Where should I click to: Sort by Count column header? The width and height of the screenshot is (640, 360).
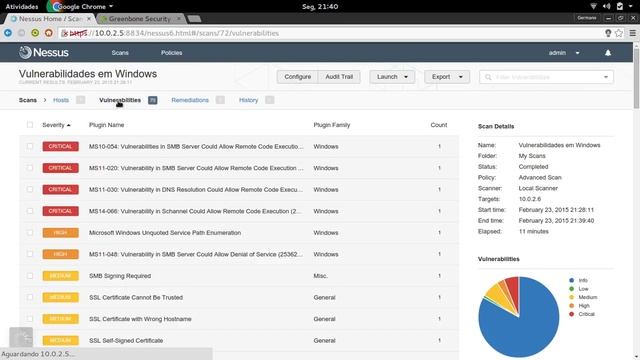[x=439, y=125]
